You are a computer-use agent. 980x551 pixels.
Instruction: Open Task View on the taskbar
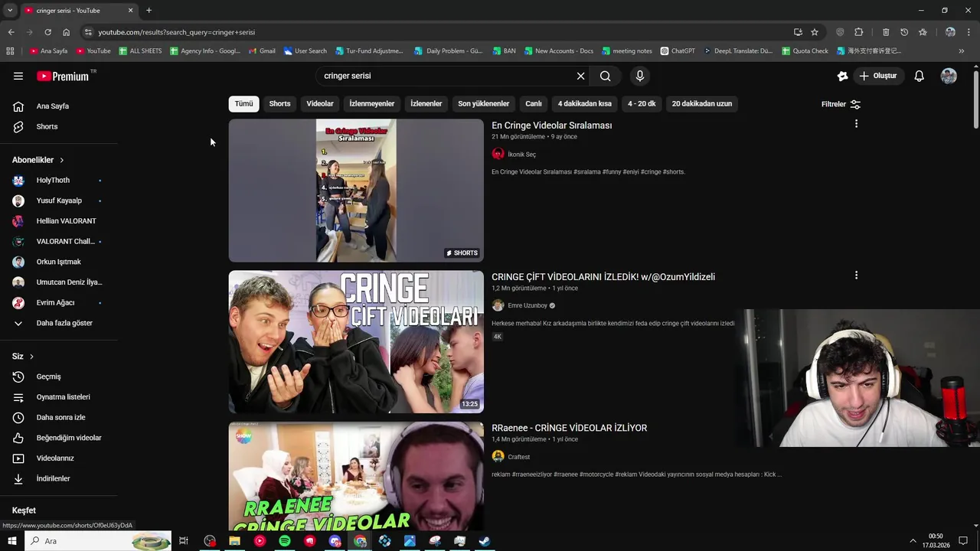(184, 541)
